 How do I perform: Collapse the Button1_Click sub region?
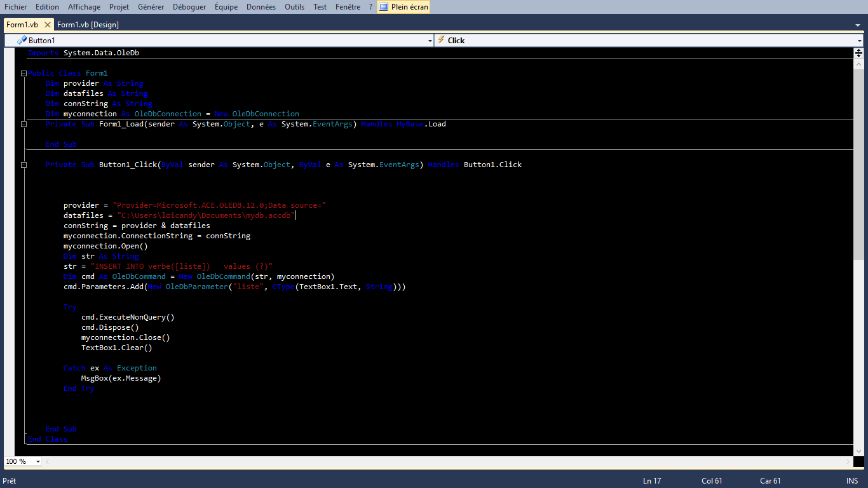24,165
